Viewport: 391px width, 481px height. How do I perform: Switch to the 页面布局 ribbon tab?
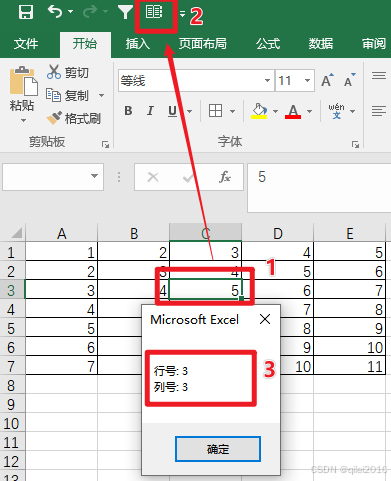point(202,44)
